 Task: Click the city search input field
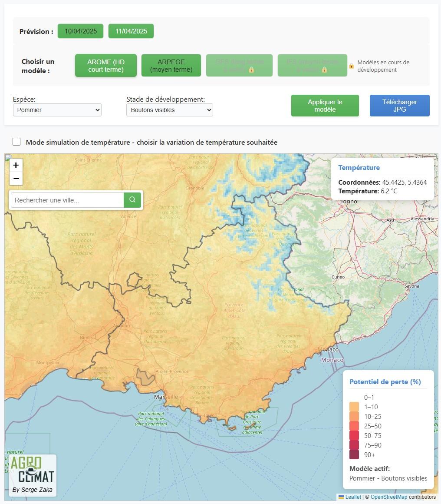coord(67,200)
